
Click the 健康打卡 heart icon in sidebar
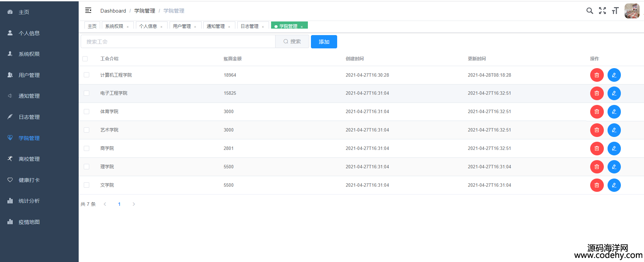10,180
